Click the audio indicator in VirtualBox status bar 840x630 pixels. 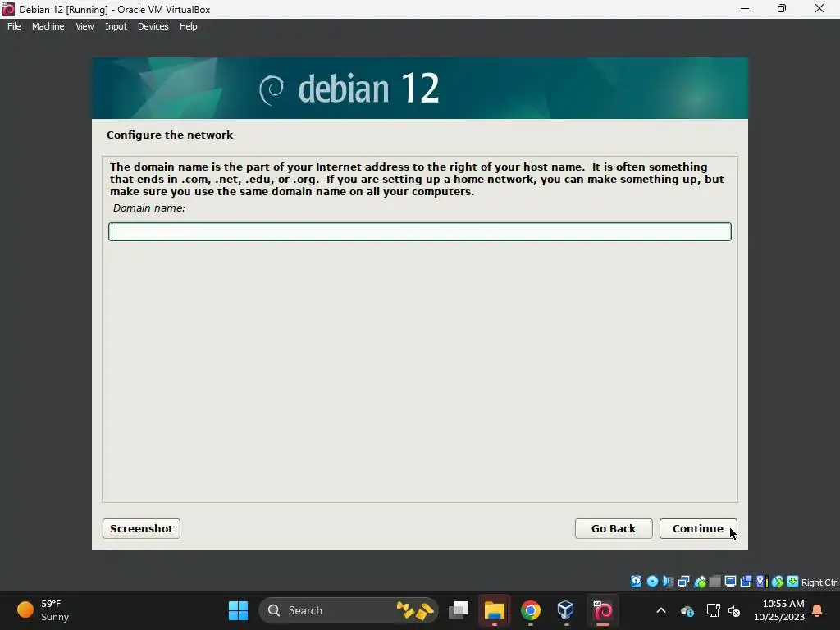click(x=668, y=582)
